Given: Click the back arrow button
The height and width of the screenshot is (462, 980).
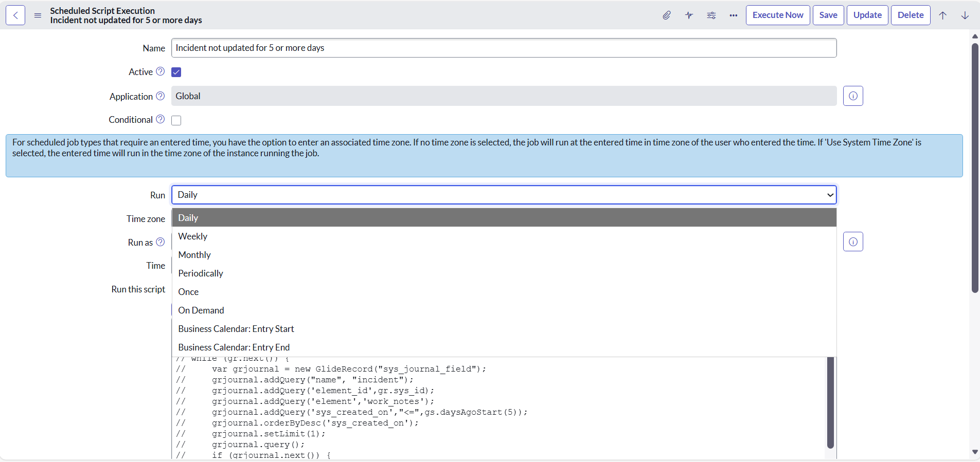Looking at the screenshot, I should tap(15, 15).
